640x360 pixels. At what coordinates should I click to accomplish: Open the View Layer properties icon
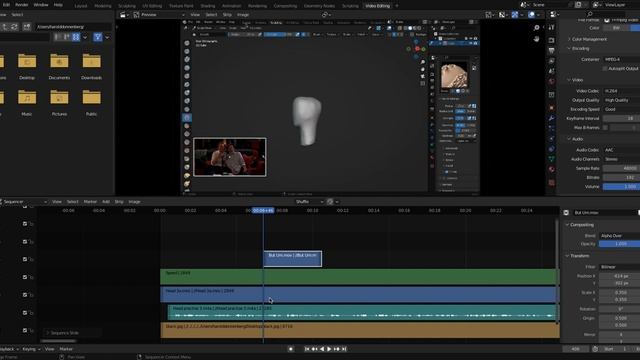551,61
